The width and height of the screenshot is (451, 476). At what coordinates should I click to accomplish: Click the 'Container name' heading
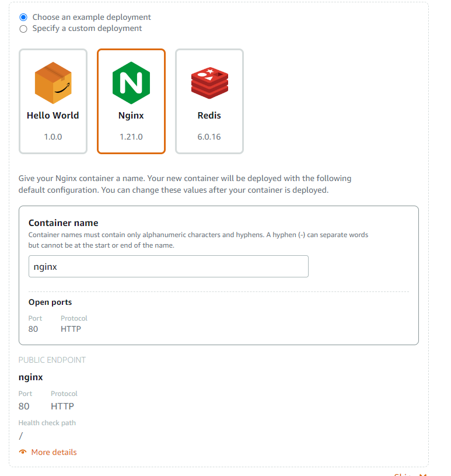64,223
